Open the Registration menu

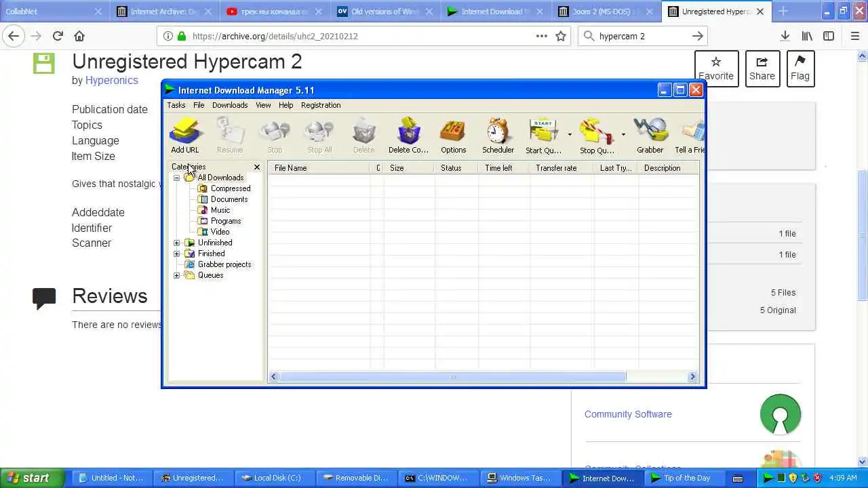pos(321,105)
